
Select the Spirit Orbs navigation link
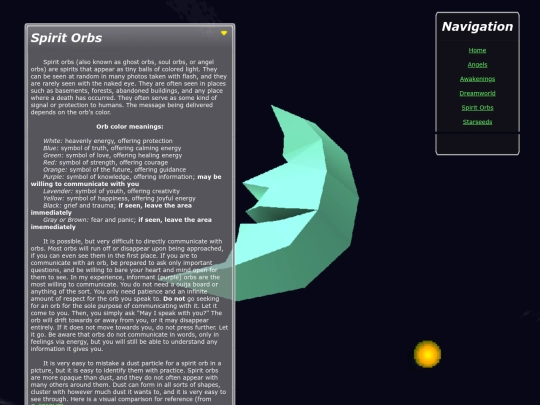click(477, 107)
